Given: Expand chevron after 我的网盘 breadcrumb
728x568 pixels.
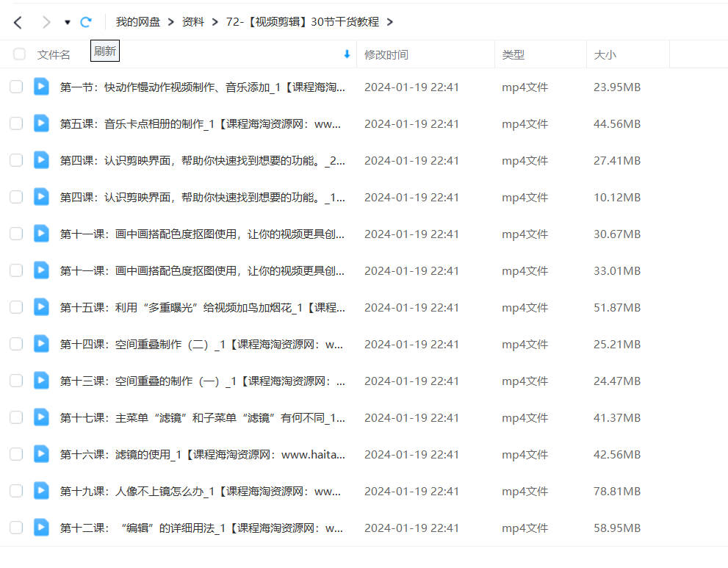Looking at the screenshot, I should coord(171,22).
